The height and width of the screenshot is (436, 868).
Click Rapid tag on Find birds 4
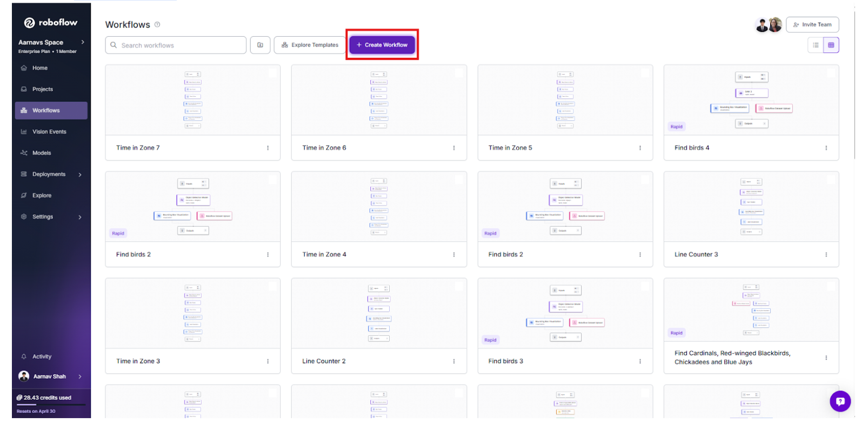(677, 127)
